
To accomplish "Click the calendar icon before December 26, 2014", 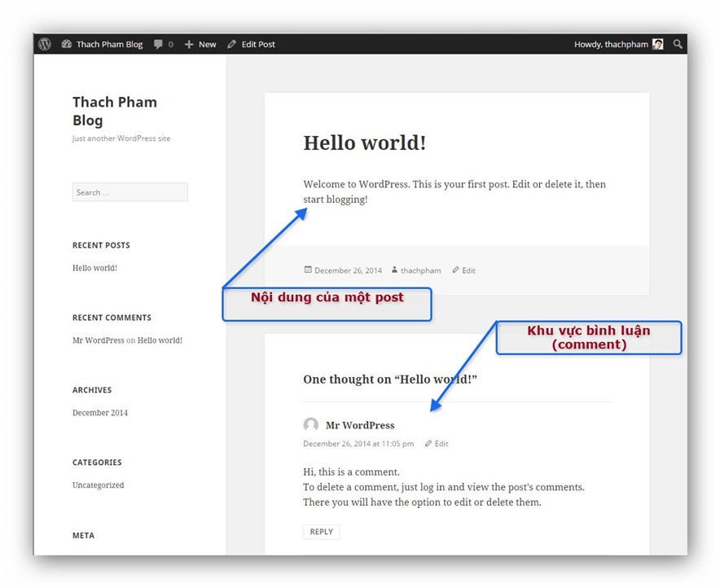I will pyautogui.click(x=308, y=270).
